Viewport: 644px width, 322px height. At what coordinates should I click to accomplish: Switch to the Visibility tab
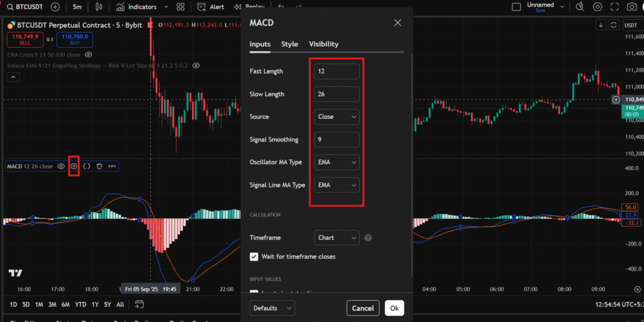pos(323,44)
